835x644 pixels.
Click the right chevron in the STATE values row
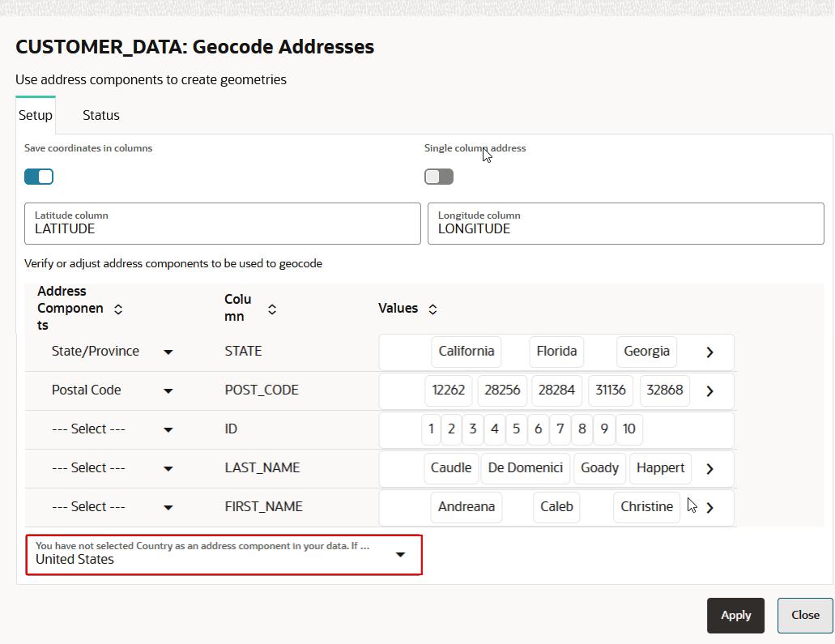tap(709, 352)
